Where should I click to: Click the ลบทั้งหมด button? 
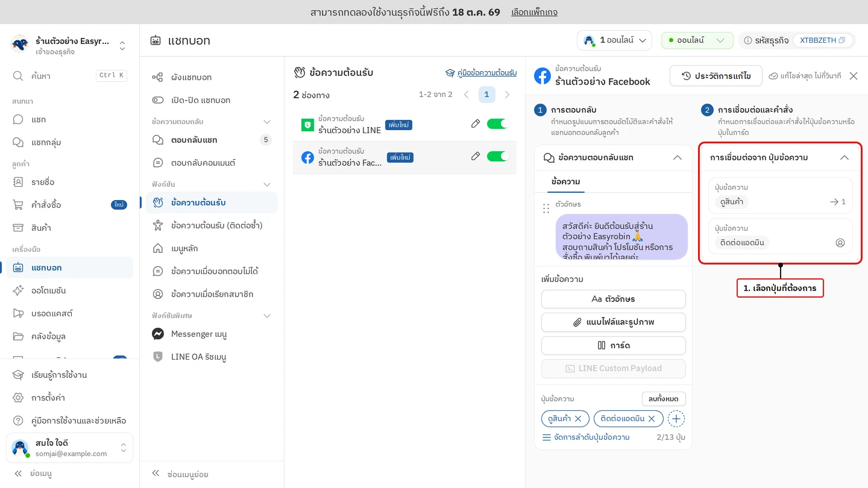[664, 399]
